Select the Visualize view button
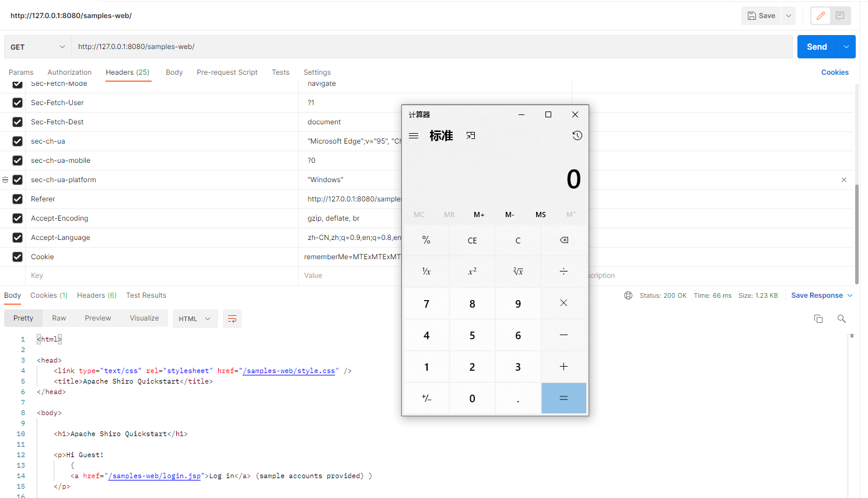Viewport: 868px width, 498px height. [144, 318]
